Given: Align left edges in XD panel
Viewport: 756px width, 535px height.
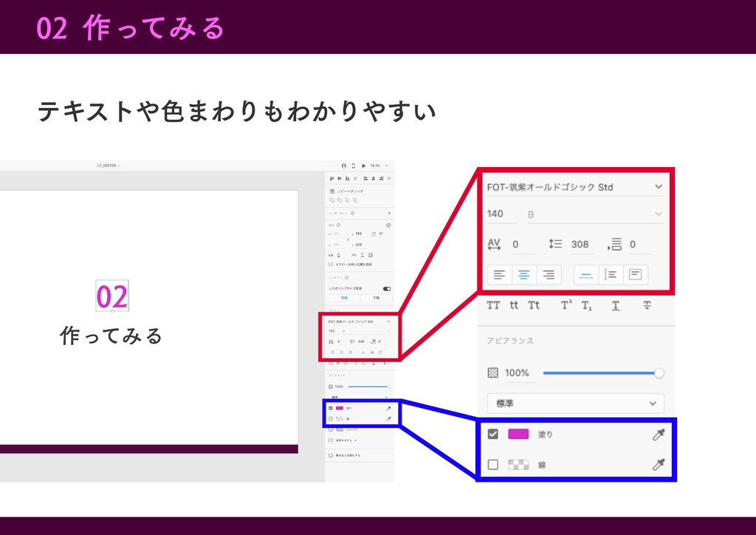Looking at the screenshot, I should pos(366,179).
